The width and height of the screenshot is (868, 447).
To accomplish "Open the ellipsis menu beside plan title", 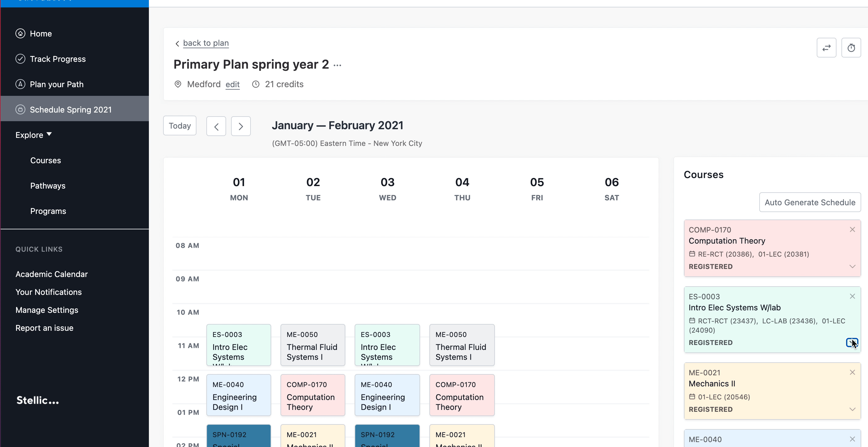I will (337, 65).
